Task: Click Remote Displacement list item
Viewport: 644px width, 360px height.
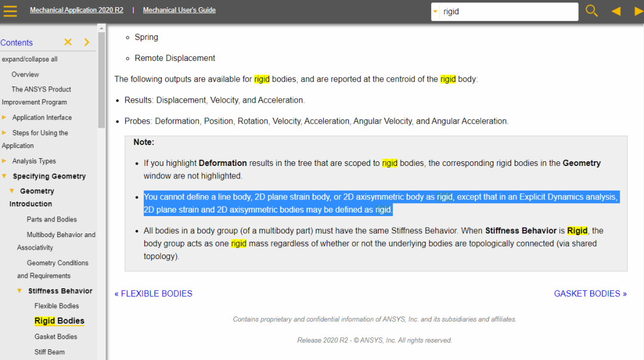Action: tap(175, 58)
